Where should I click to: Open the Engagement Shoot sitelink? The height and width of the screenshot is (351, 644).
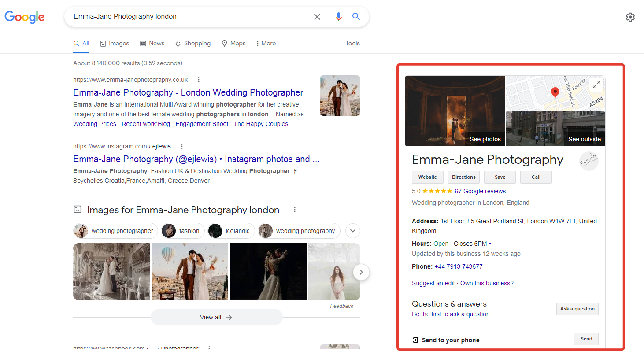202,124
